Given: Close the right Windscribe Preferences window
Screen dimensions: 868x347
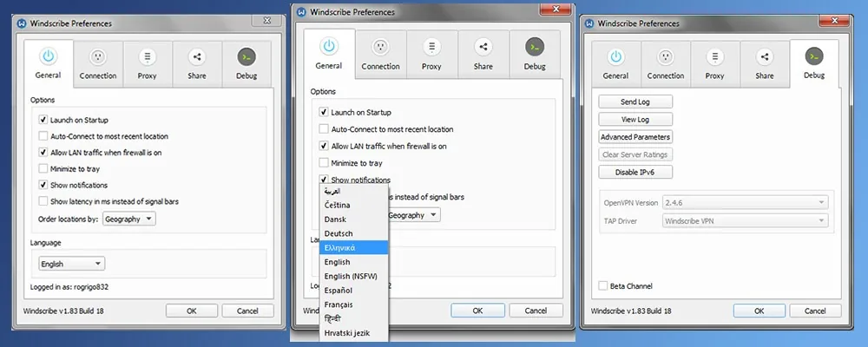Looking at the screenshot, I should 835,21.
